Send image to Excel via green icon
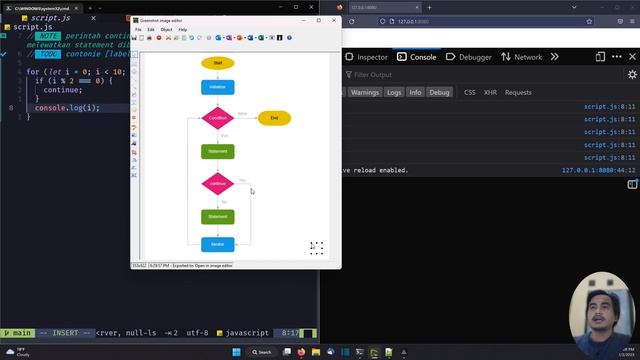 [261, 38]
